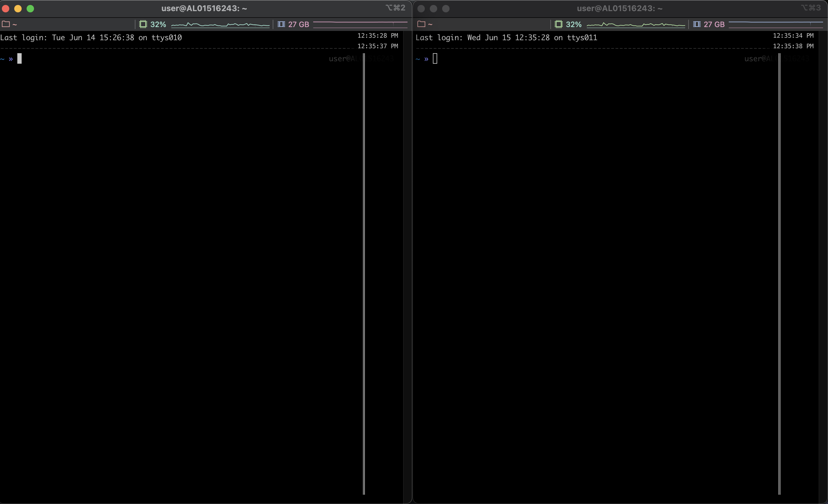
Task: Click the CPU chip icon in right window
Action: click(558, 24)
